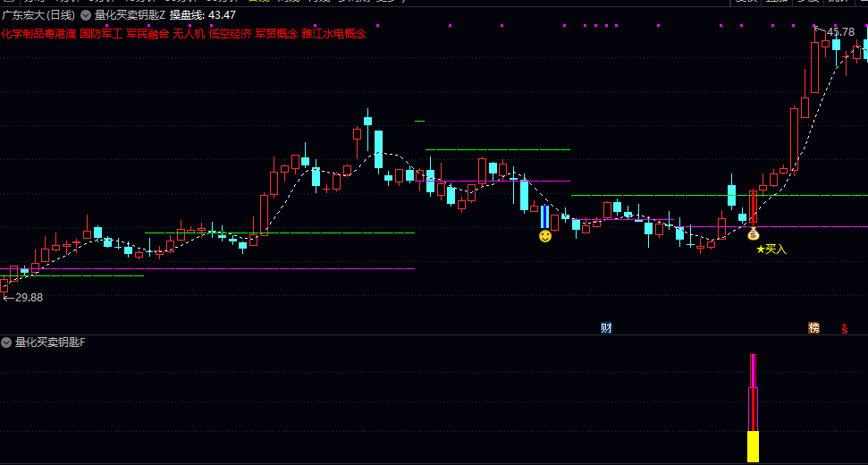Open the dropdown arrow beside 量化买卖钥匙F
The width and height of the screenshot is (868, 465).
(6, 342)
